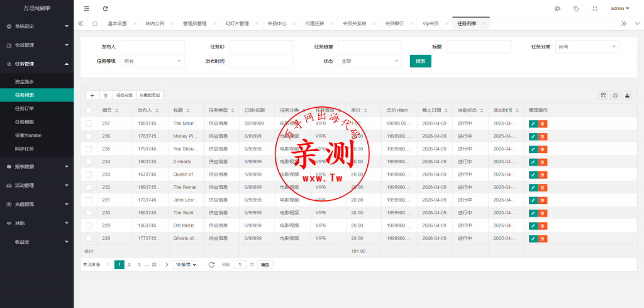The image size is (644, 308).
Task: Delete task 228 with the orange trash icon
Action: [x=543, y=239]
